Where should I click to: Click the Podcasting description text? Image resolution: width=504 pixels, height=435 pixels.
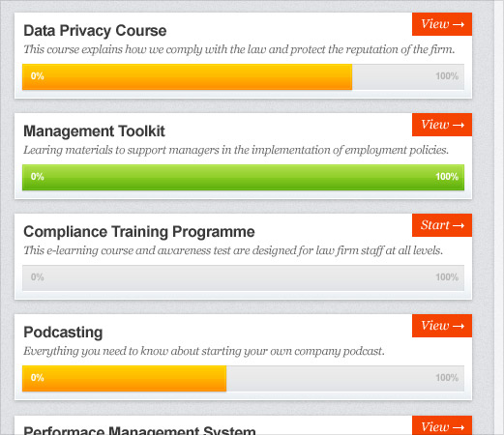(x=204, y=351)
